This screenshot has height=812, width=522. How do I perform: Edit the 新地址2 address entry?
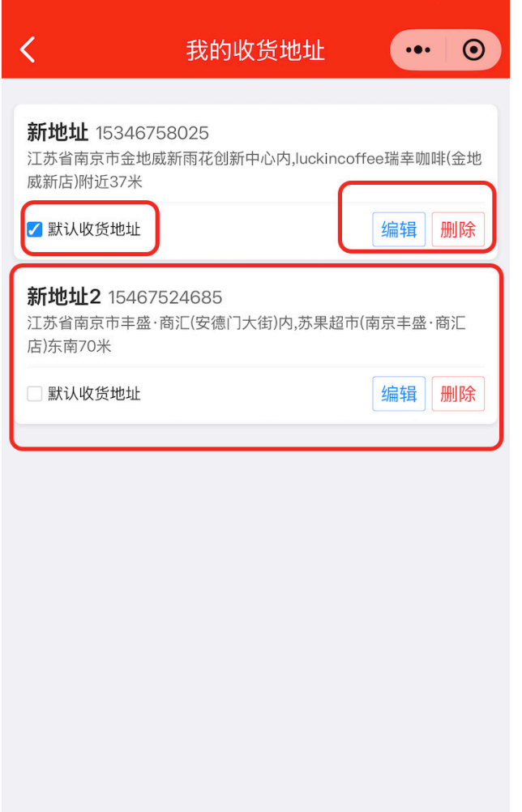coord(399,394)
